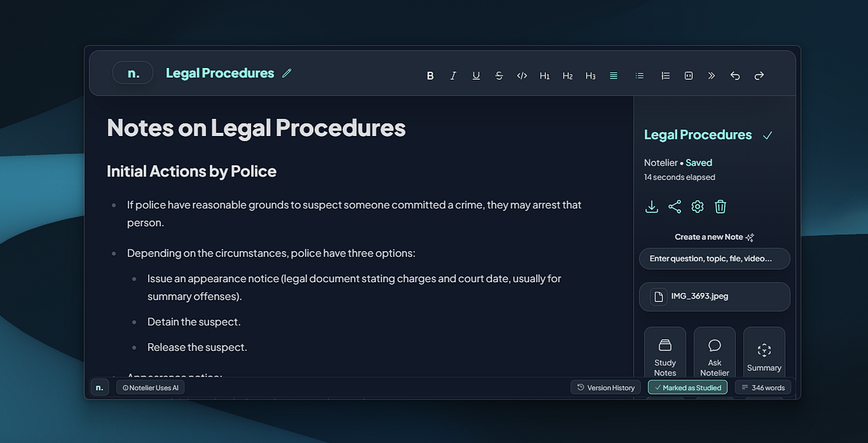The image size is (868, 443).
Task: Redo the last edit
Action: coord(759,76)
